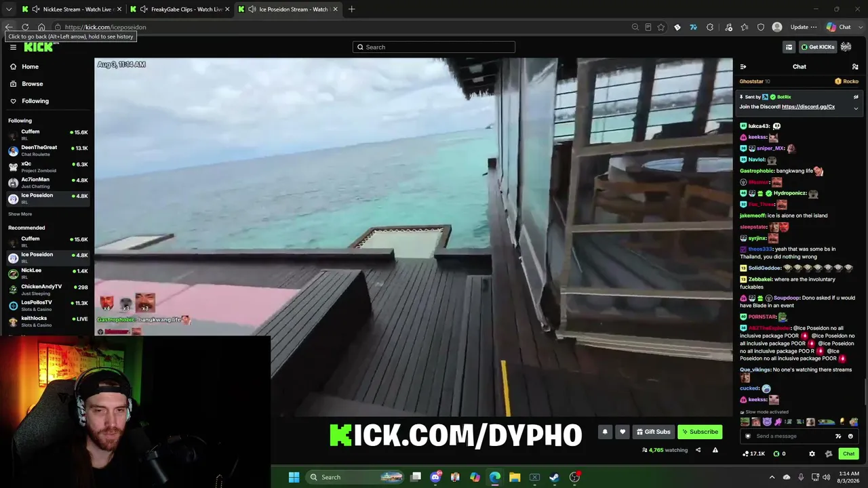This screenshot has height=488, width=868.
Task: Open keithlocks in Recommended list
Action: (47, 321)
